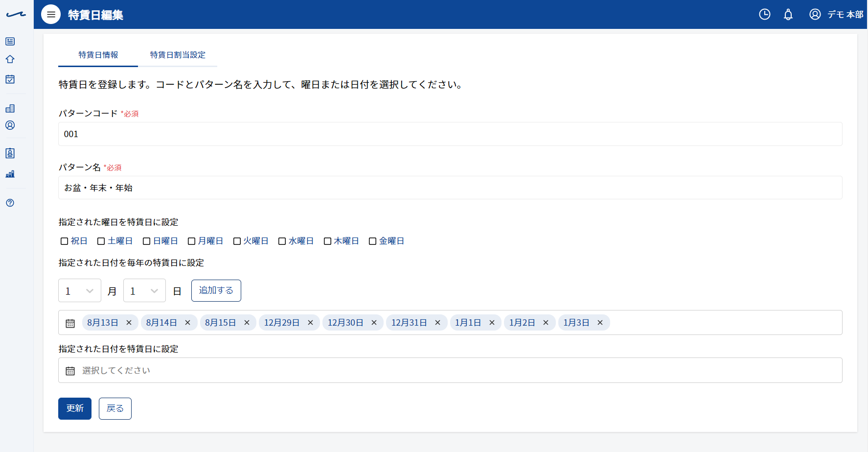Click the 選択してください date field
868x452 pixels.
450,370
